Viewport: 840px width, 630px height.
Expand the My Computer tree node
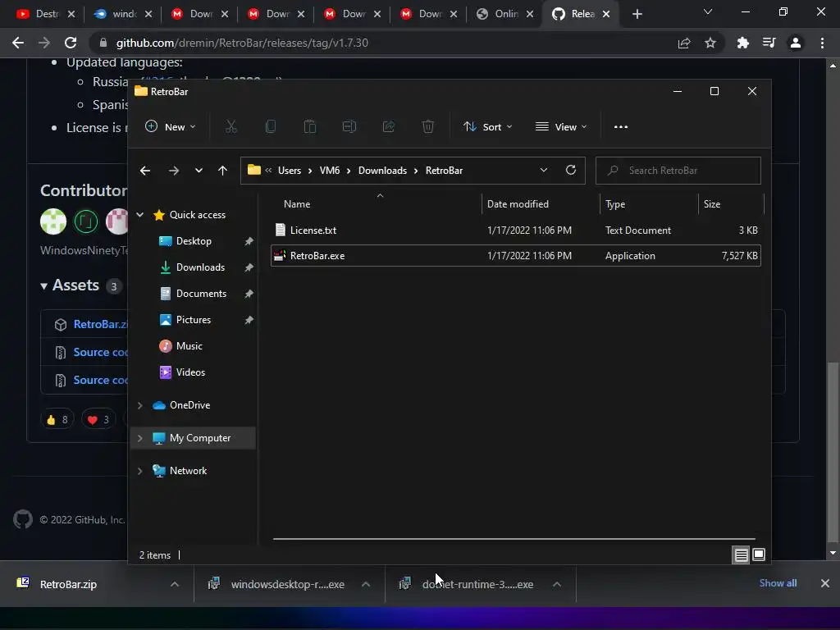point(139,438)
